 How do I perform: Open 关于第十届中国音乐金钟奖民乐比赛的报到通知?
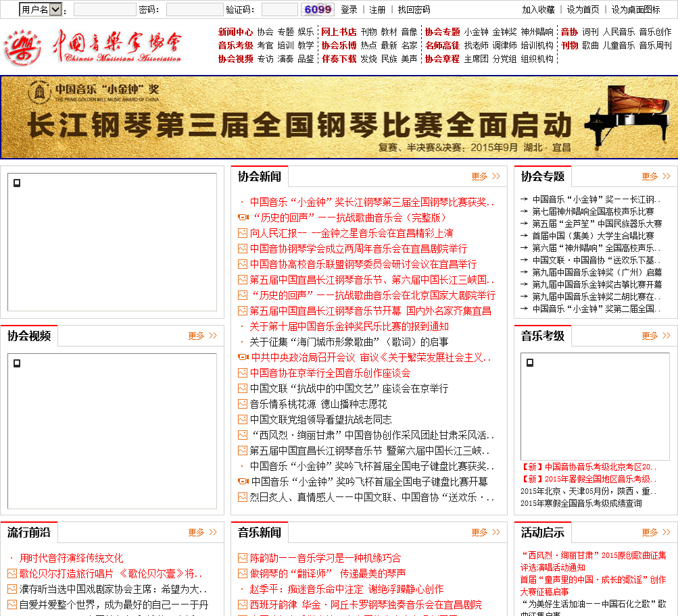[x=349, y=327]
